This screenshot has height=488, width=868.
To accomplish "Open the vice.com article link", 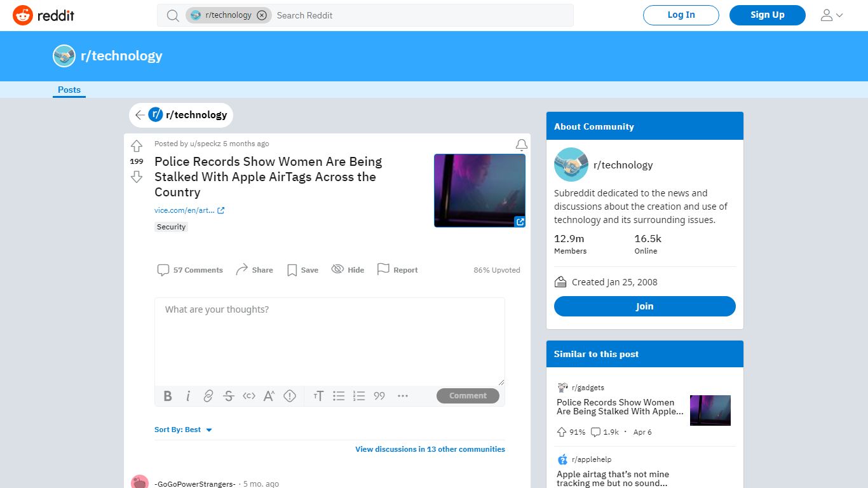I will tap(189, 210).
